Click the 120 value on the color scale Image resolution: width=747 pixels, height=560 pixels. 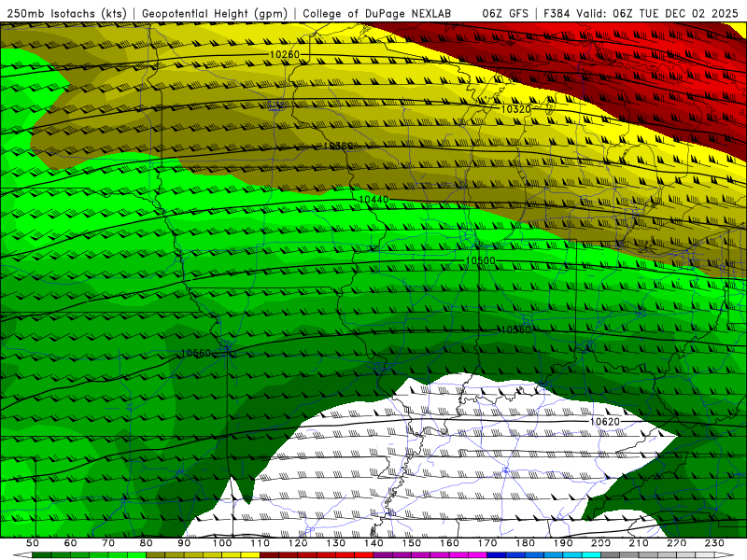click(298, 543)
